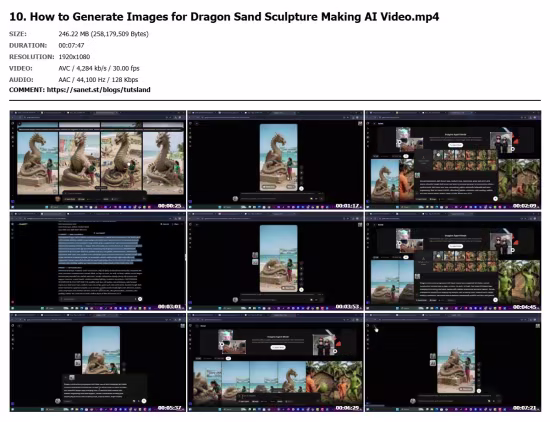Open the thumbnail stamped 00:06:29
550x422 pixels.
(275, 362)
